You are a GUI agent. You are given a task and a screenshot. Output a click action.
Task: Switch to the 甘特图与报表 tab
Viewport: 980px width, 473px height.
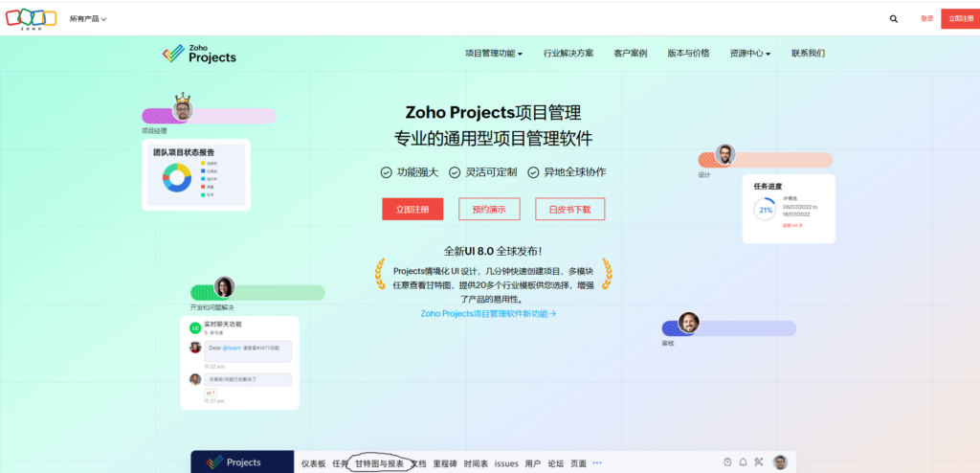[379, 463]
